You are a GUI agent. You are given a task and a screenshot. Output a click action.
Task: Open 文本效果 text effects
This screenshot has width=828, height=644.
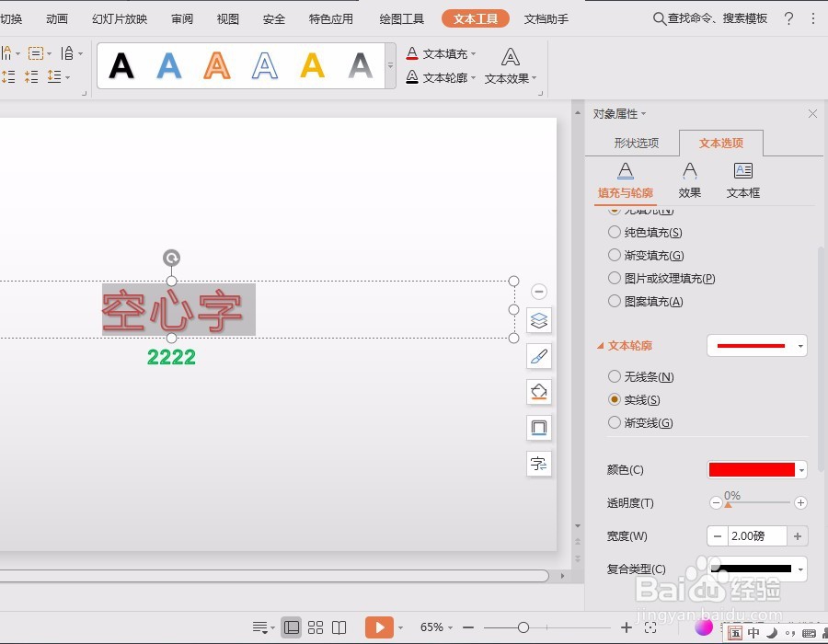click(x=510, y=66)
